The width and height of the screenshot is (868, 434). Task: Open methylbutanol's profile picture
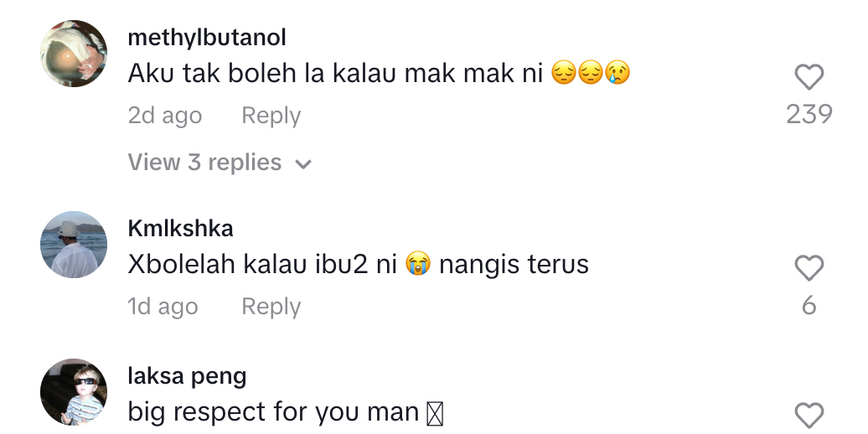pyautogui.click(x=74, y=54)
